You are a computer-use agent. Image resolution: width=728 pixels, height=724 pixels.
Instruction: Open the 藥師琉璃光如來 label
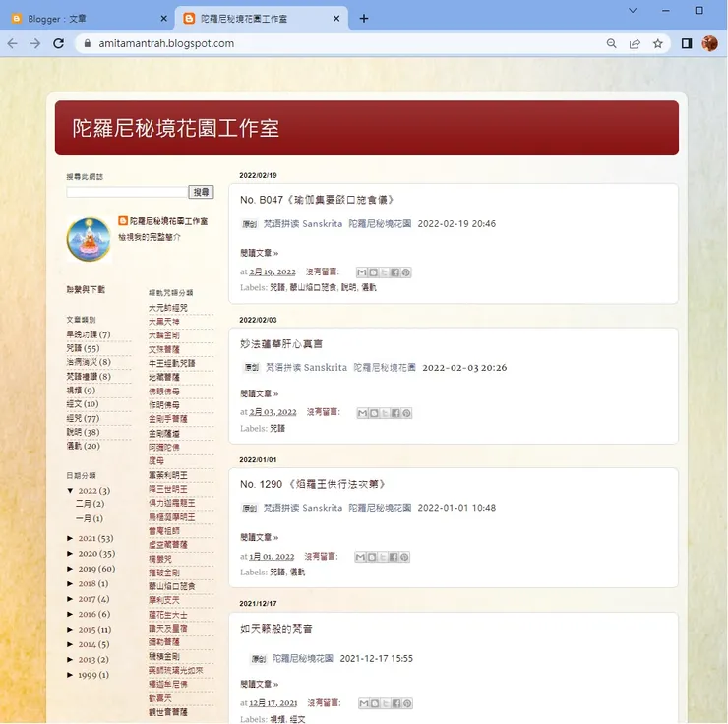175,670
